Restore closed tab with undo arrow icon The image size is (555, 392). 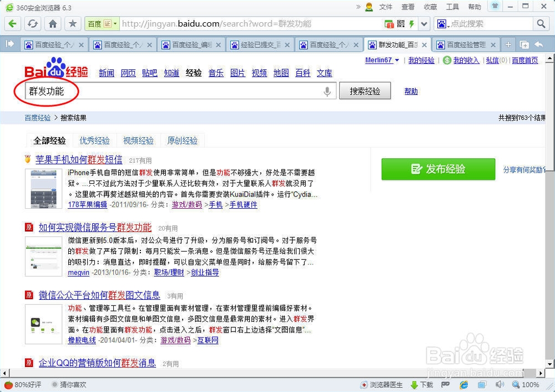click(x=539, y=44)
